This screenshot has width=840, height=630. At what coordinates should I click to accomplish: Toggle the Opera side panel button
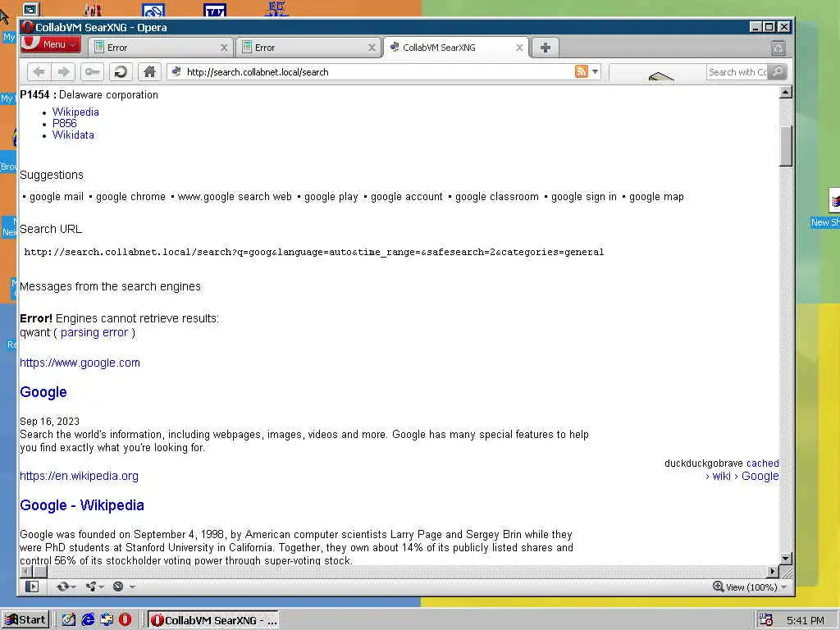pos(32,587)
